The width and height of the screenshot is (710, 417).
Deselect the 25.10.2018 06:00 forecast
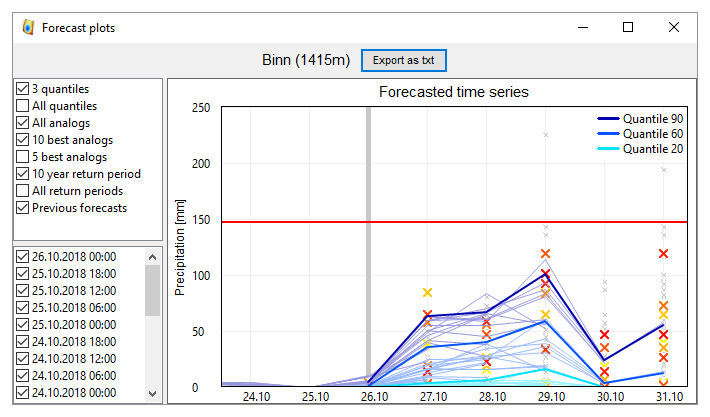23,307
